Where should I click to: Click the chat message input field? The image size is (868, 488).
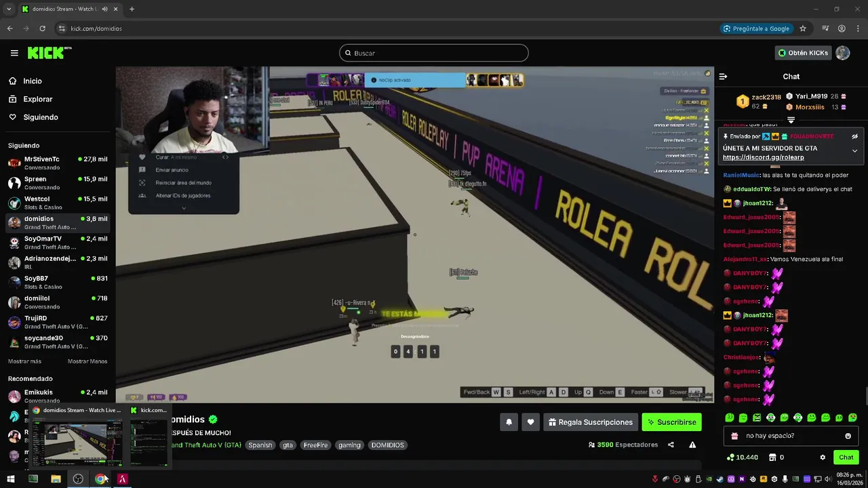(x=791, y=436)
